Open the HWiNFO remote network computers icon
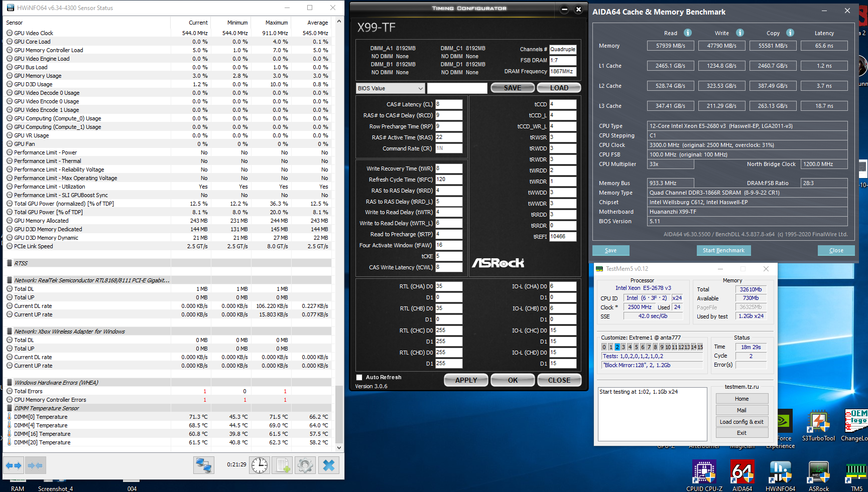This screenshot has width=868, height=492. click(x=204, y=465)
